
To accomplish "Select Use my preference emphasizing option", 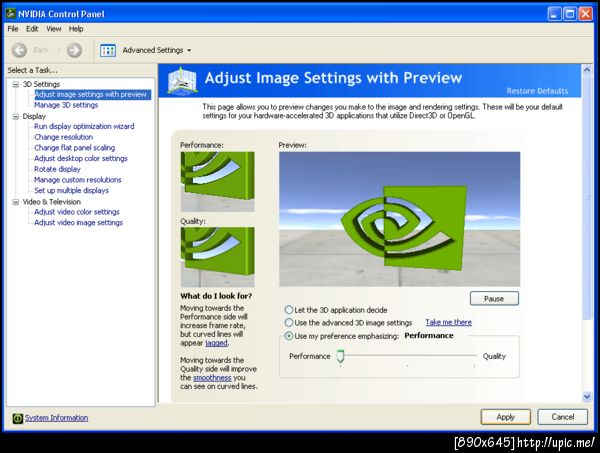I will [289, 336].
